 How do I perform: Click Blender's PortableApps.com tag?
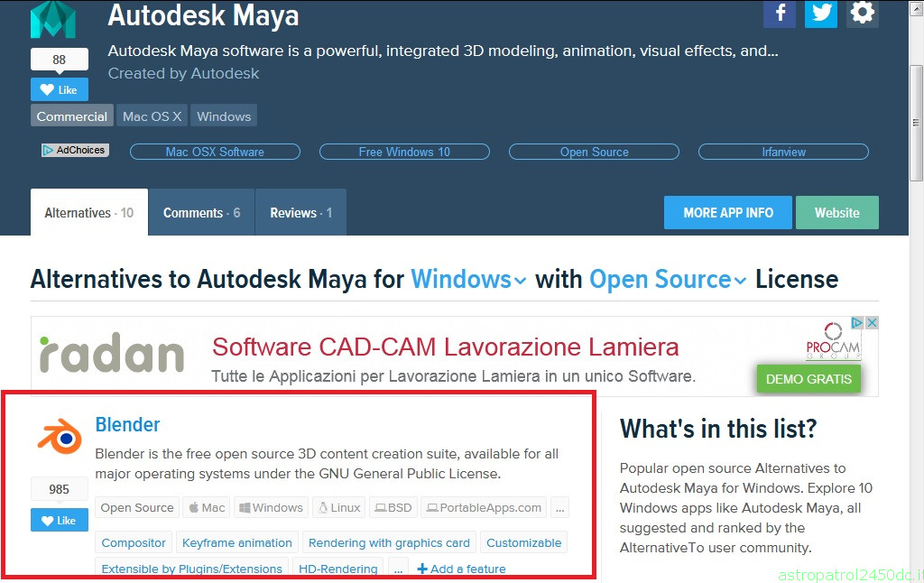point(484,507)
